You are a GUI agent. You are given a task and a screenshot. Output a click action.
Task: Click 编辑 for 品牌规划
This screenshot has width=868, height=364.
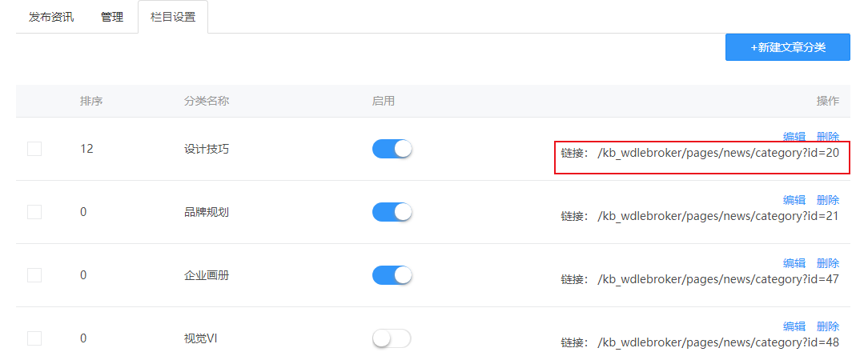pos(794,200)
